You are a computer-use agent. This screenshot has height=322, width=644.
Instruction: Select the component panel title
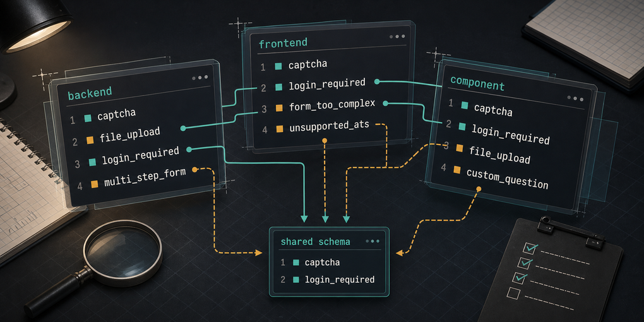[477, 83]
